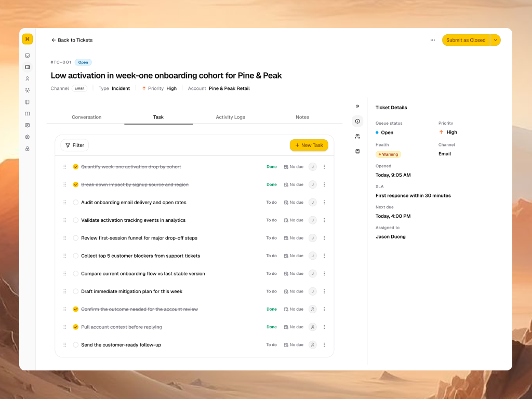The width and height of the screenshot is (532, 399).
Task: Add a New Task
Action: 309,145
